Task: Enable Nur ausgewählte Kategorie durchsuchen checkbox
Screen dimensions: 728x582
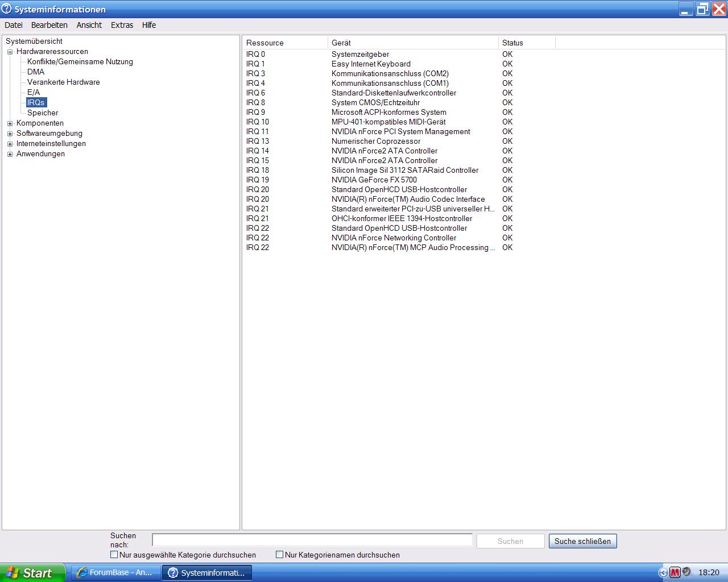Action: [x=114, y=555]
